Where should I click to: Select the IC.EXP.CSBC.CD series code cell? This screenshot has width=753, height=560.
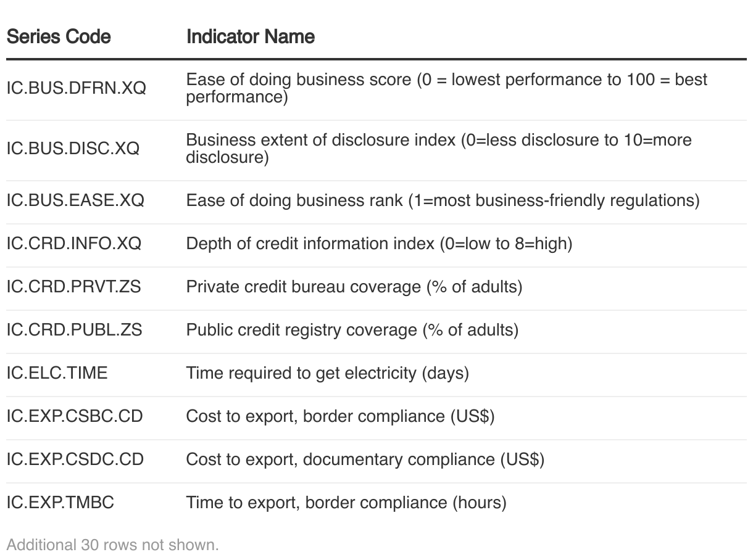click(75, 416)
